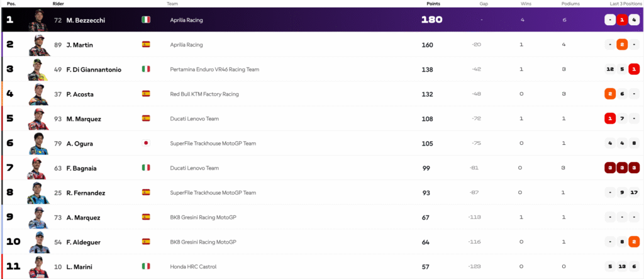Sort by the Points column header
Screen dimensions: 644x279
click(433, 4)
